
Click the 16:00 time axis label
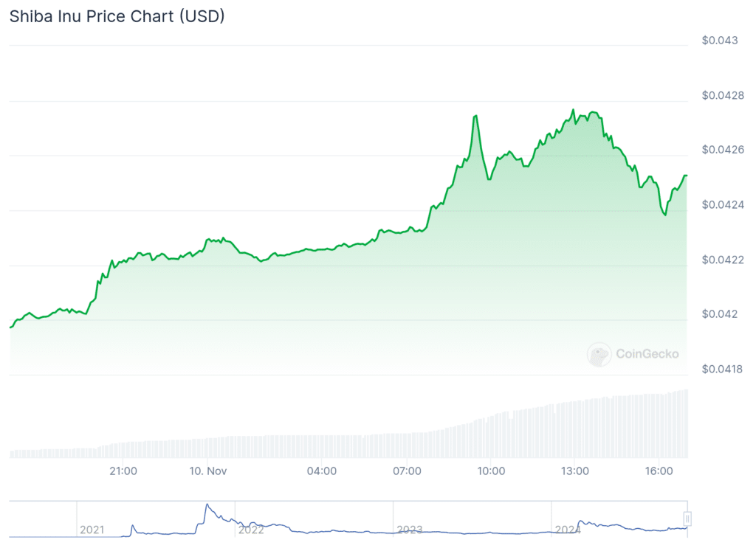click(x=659, y=471)
